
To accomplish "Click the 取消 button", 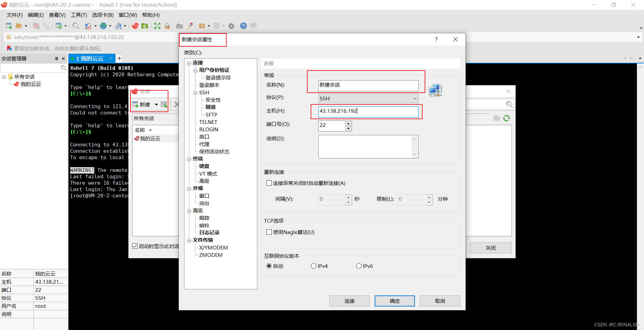I will tap(440, 301).
